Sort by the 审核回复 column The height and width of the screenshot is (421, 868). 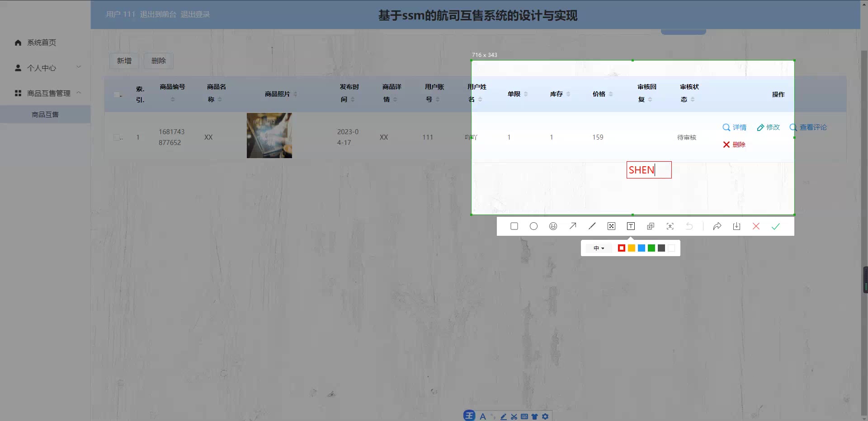[x=650, y=99]
